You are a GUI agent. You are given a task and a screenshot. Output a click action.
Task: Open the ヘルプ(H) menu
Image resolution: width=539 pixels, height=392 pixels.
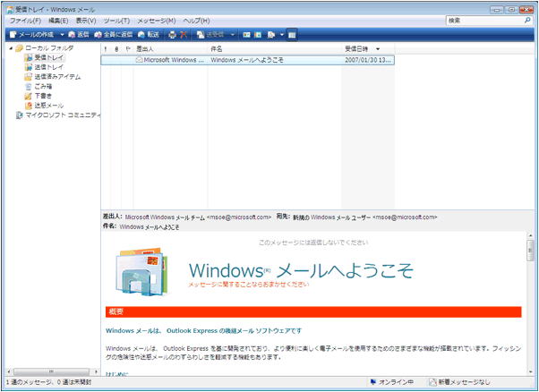click(x=196, y=21)
